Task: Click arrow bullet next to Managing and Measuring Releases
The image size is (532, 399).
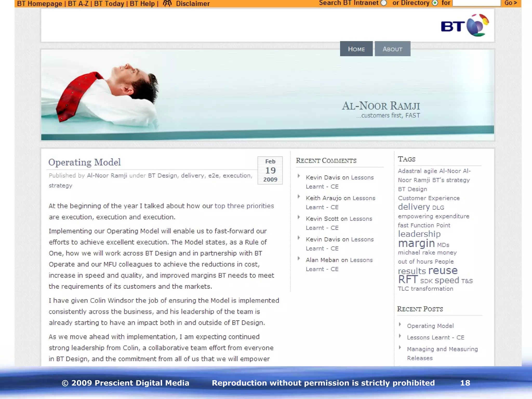Action: click(x=400, y=348)
